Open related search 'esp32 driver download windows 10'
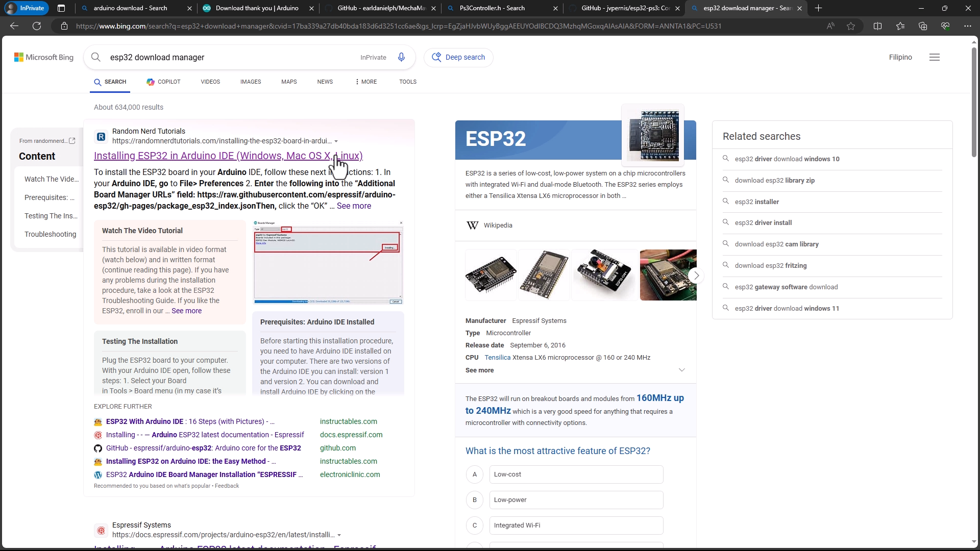 click(x=787, y=159)
